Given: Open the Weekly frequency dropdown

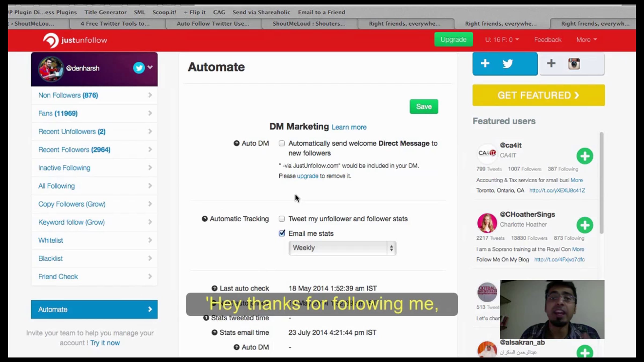Looking at the screenshot, I should click(x=342, y=248).
